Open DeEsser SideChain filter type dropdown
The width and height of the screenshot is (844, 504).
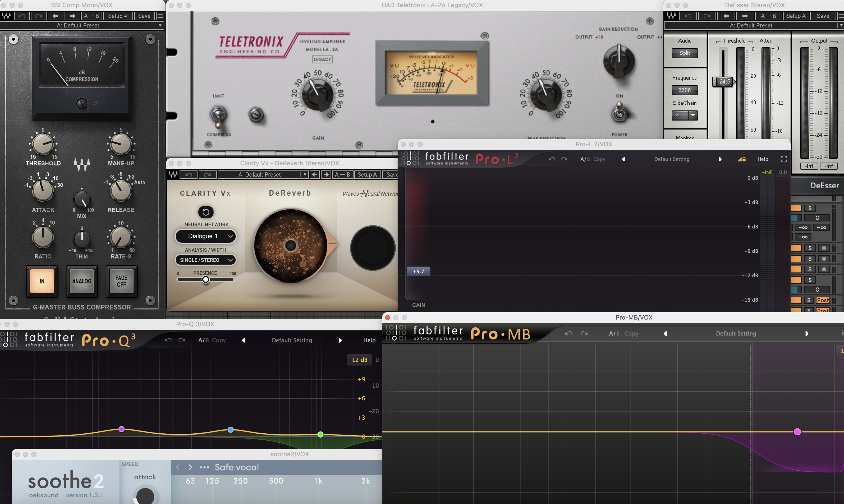(x=693, y=115)
